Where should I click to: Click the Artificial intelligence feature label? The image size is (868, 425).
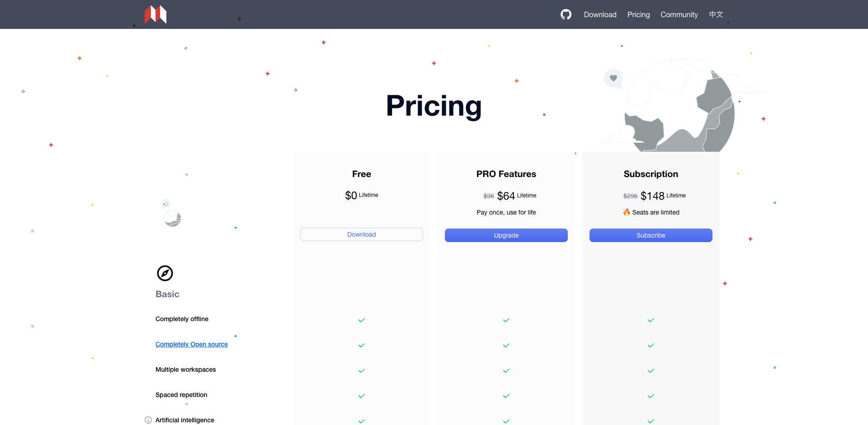click(185, 420)
